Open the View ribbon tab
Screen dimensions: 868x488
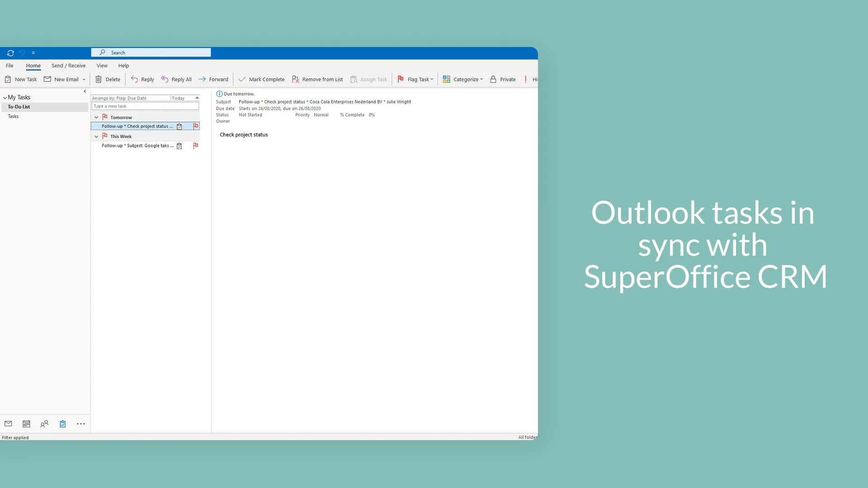click(102, 66)
